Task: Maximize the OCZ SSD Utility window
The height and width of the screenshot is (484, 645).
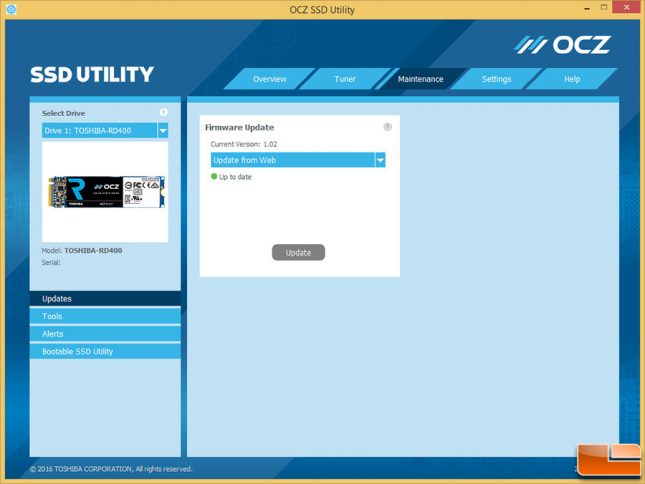Action: click(604, 8)
